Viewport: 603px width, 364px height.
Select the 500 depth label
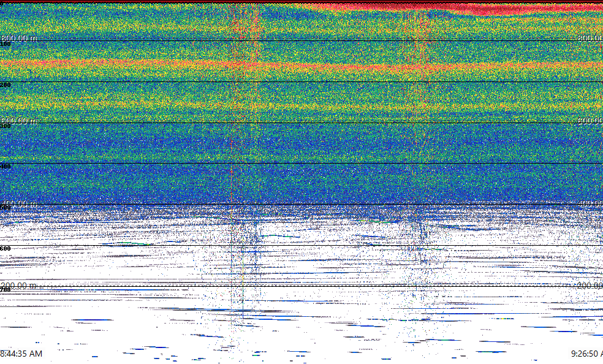tap(6, 208)
